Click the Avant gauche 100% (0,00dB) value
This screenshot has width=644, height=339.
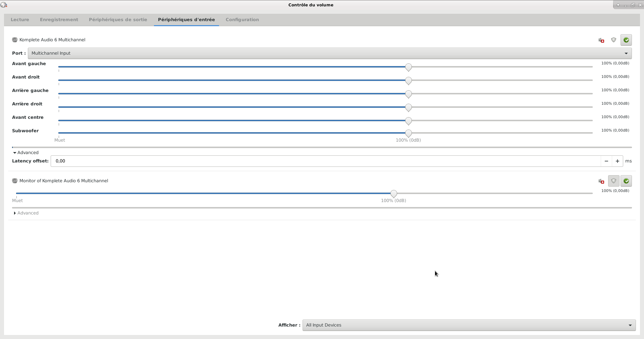(615, 63)
